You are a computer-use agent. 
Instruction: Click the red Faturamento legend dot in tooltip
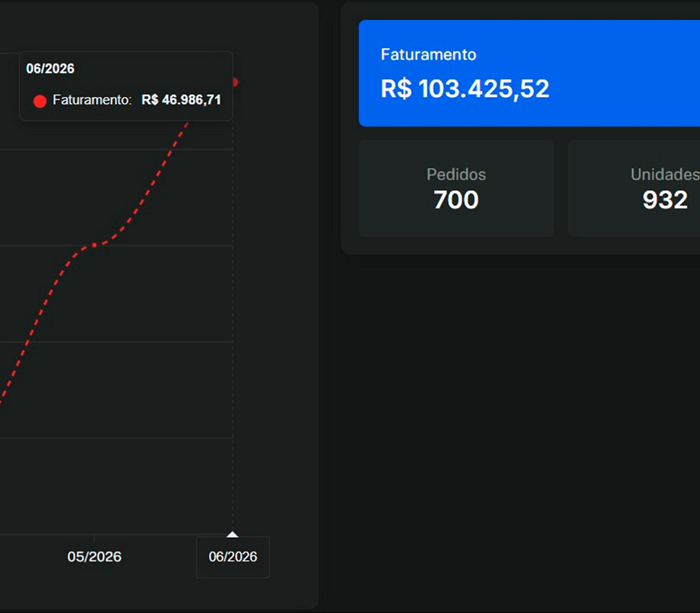40,101
